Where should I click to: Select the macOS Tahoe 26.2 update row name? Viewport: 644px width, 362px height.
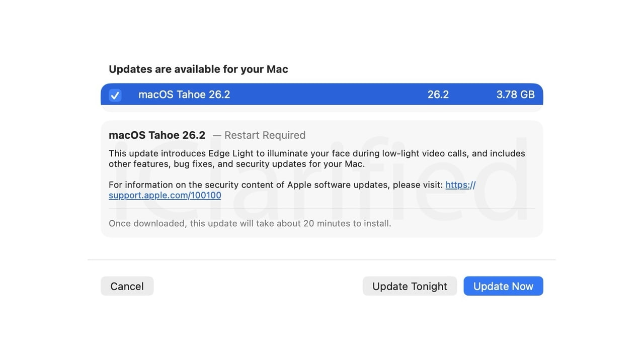(x=184, y=95)
